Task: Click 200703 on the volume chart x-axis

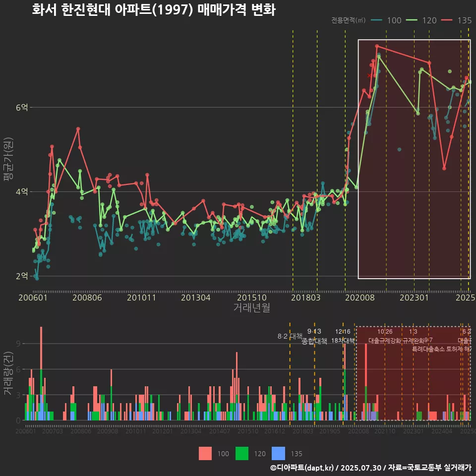Action: [53, 431]
